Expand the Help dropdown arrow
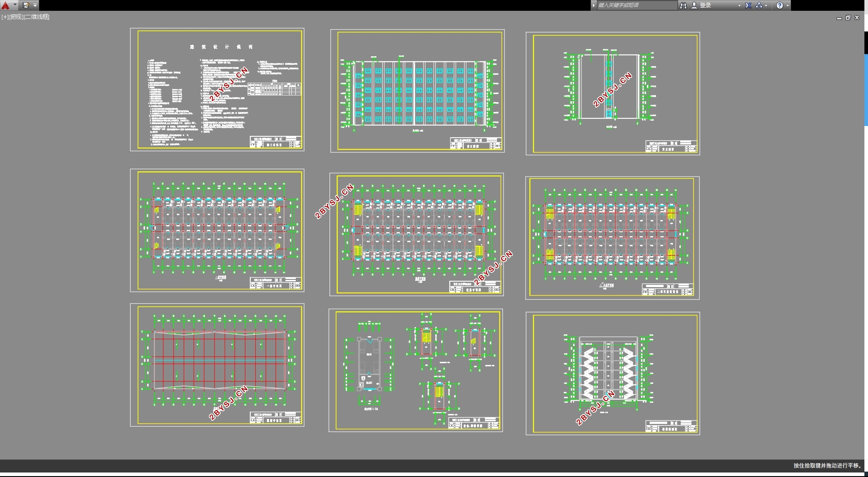Image resolution: width=868 pixels, height=477 pixels. point(787,5)
